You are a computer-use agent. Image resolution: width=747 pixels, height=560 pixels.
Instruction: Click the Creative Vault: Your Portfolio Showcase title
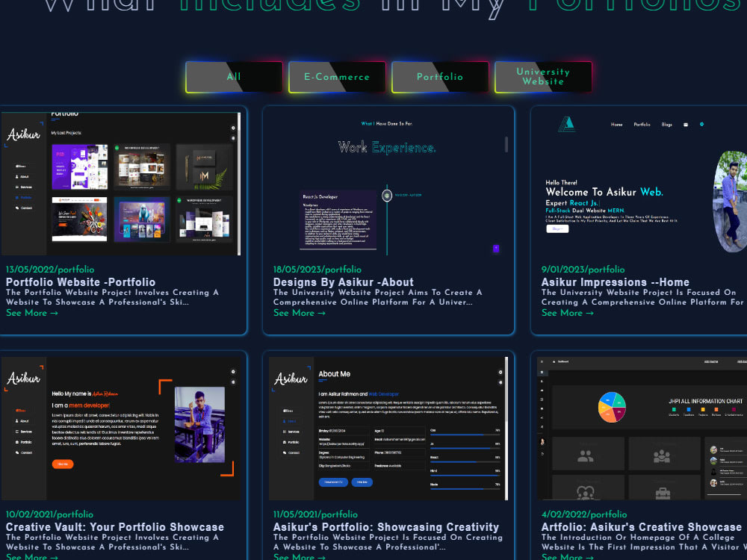tap(115, 527)
